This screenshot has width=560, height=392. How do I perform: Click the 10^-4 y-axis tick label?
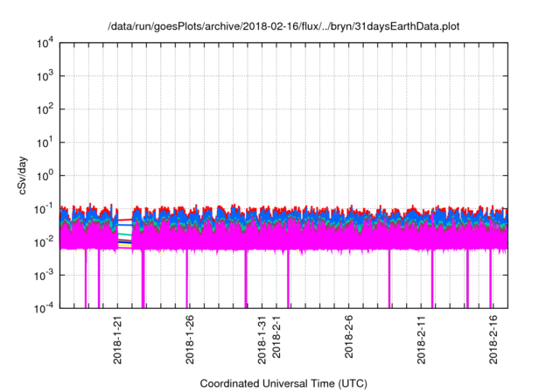coord(45,308)
